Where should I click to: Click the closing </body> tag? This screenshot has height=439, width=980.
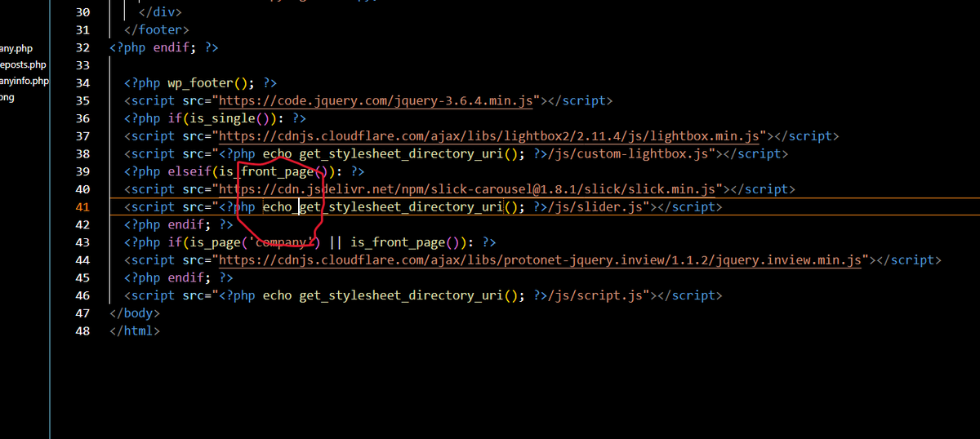(x=135, y=313)
